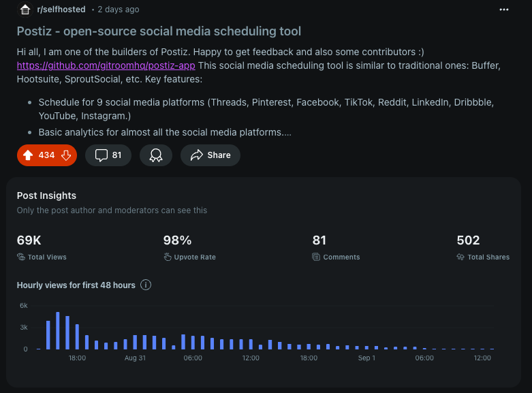Viewport: 532px width, 393px height.
Task: Upvote the Postiz post
Action: (28, 155)
